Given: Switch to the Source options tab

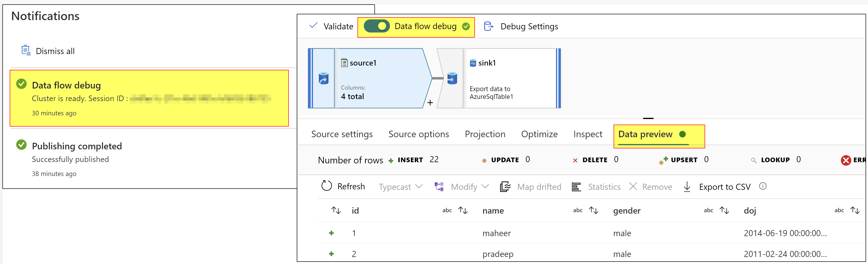Looking at the screenshot, I should click(419, 134).
